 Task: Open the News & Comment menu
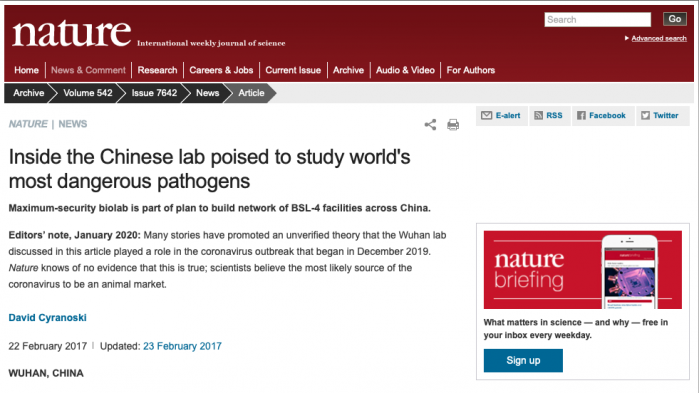tap(88, 70)
